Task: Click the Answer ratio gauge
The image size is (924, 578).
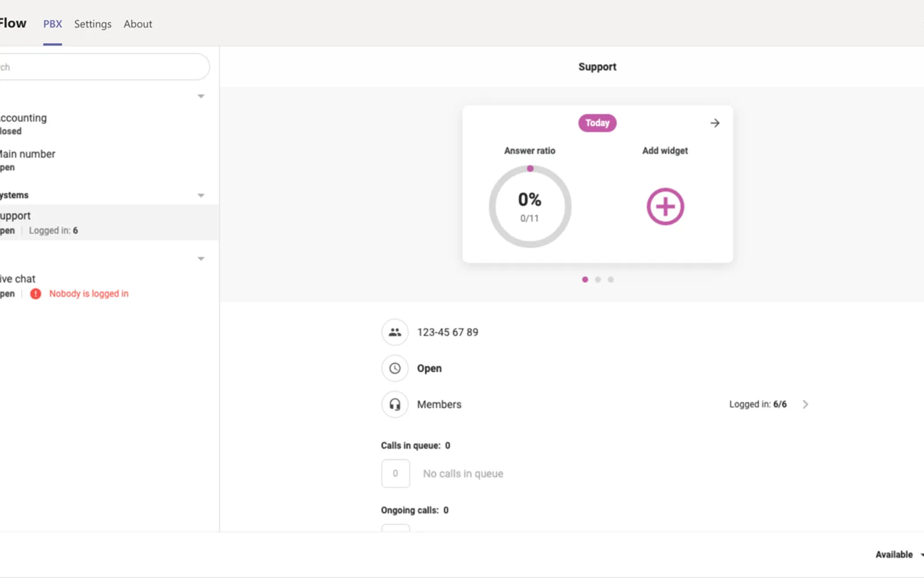Action: (530, 207)
